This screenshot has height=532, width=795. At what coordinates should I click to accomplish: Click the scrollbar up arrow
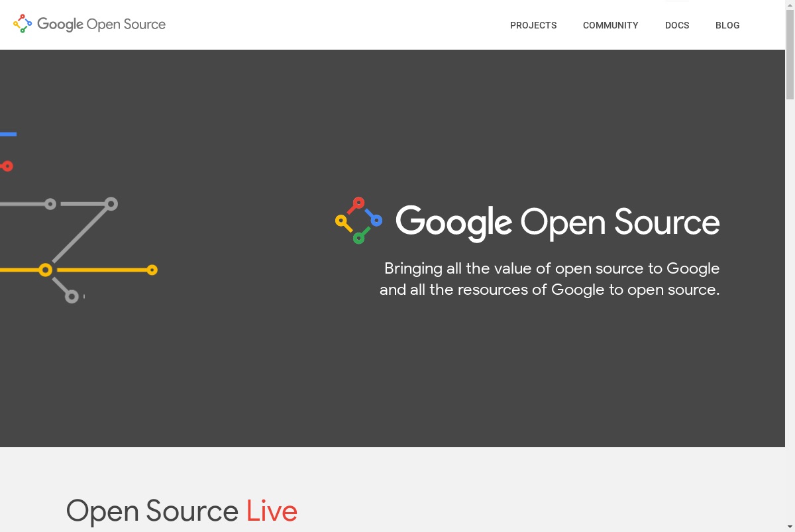[x=790, y=5]
